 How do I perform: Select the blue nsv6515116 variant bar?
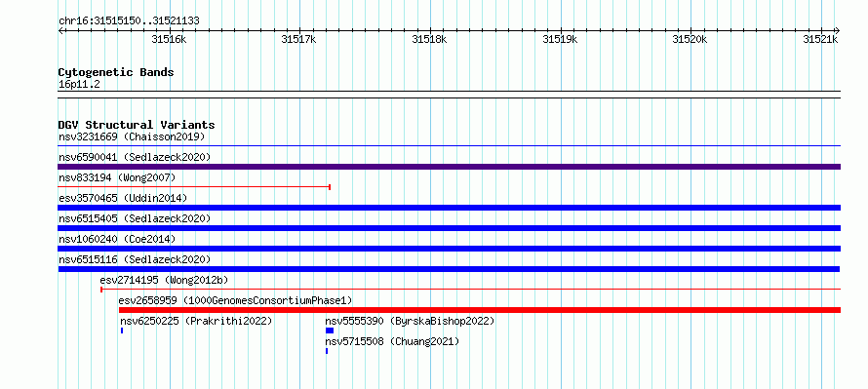(449, 269)
